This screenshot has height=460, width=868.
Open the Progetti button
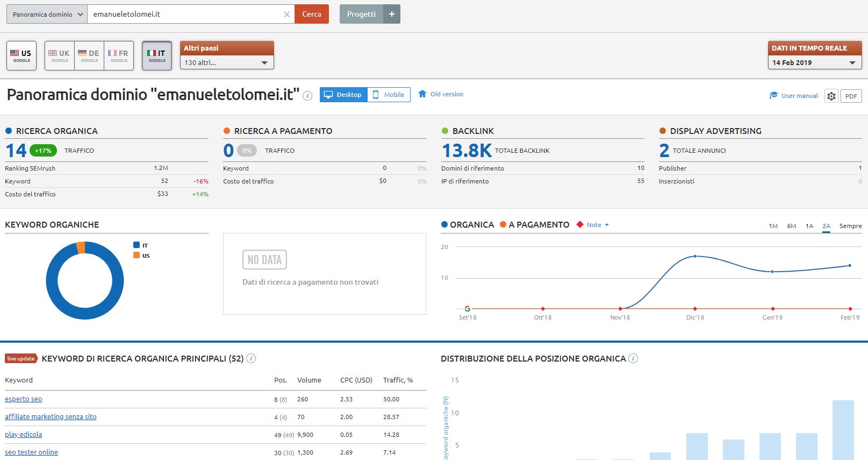361,14
